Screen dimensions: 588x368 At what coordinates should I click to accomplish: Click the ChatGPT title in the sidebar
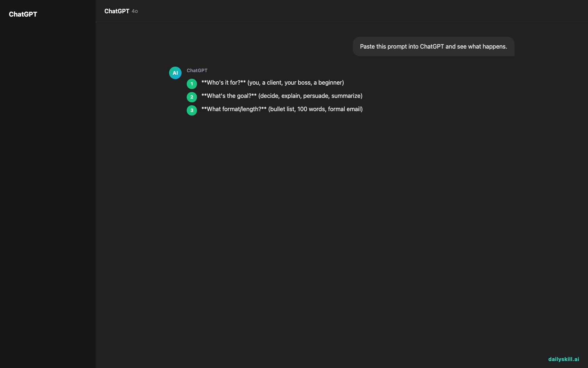click(23, 14)
